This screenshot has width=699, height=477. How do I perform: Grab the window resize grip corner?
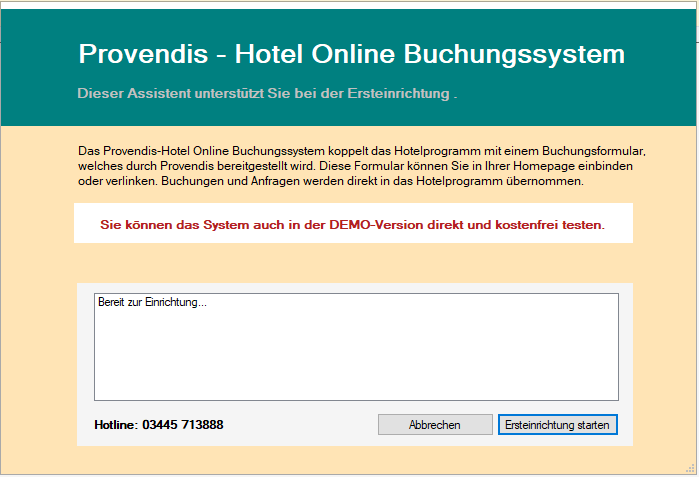[x=691, y=468]
